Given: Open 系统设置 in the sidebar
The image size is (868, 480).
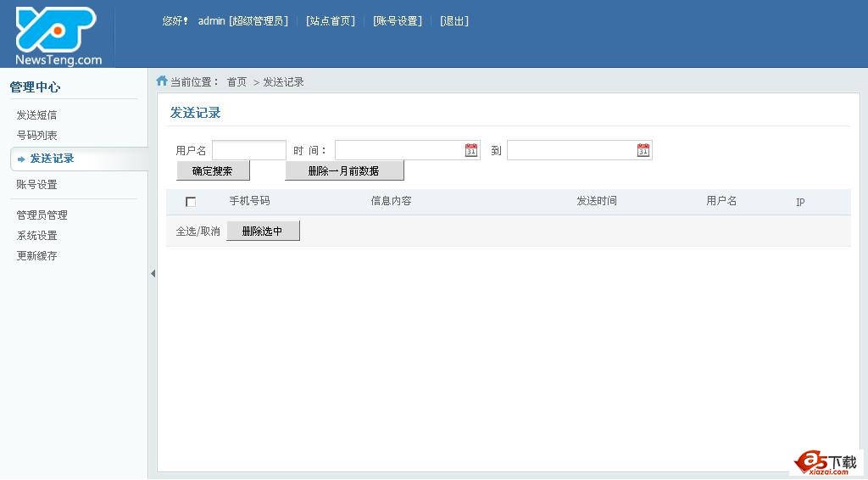Looking at the screenshot, I should point(36,235).
